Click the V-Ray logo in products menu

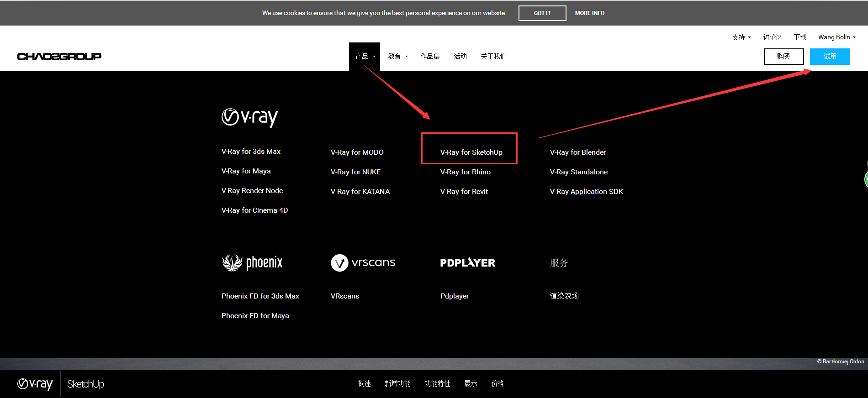(x=249, y=117)
